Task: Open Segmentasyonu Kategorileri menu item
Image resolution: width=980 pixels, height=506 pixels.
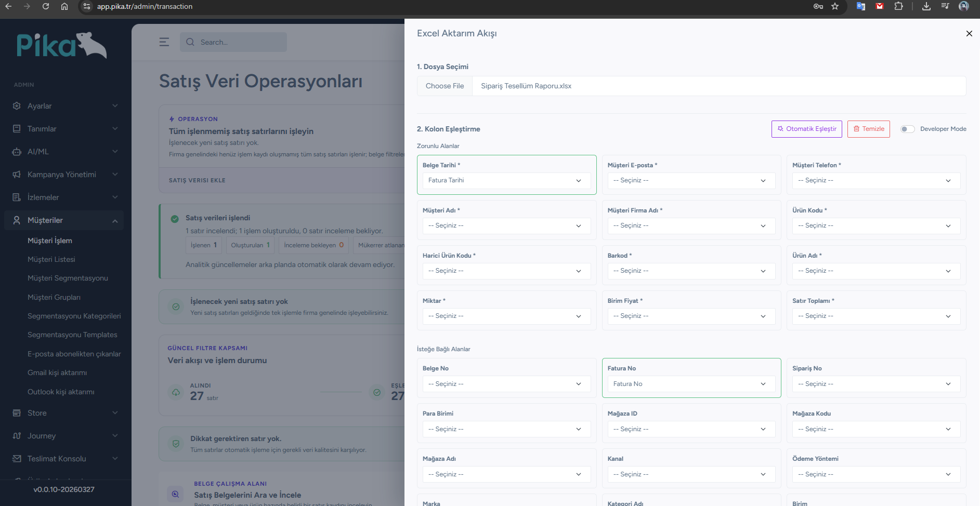Action: point(74,316)
